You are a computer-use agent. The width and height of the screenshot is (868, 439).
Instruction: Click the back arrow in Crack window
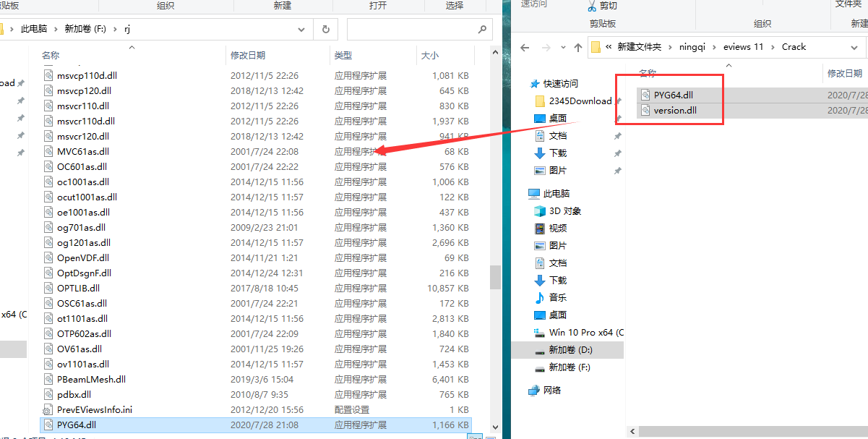pos(525,47)
